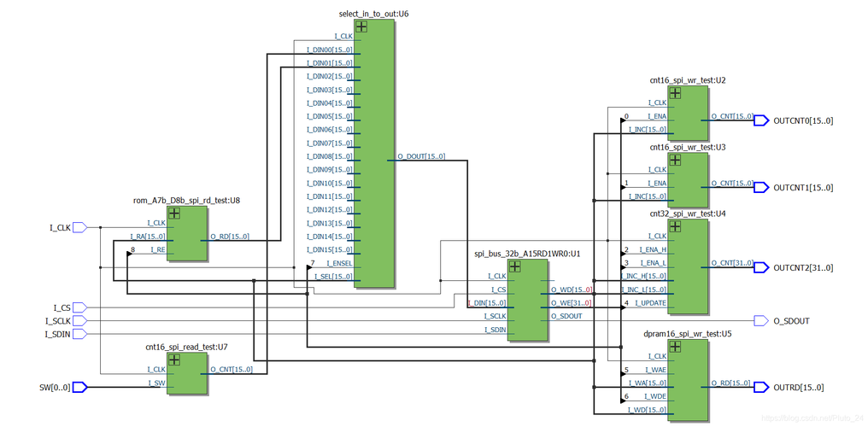Click the SW[0..0] pin label
This screenshot has width=868, height=427.
point(54,388)
